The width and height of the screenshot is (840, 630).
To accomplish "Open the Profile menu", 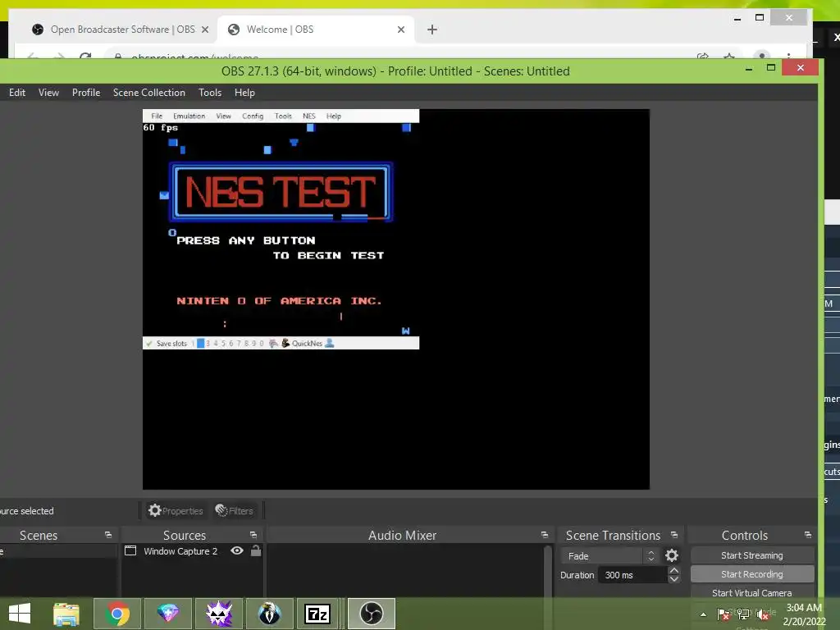I will 85,93.
